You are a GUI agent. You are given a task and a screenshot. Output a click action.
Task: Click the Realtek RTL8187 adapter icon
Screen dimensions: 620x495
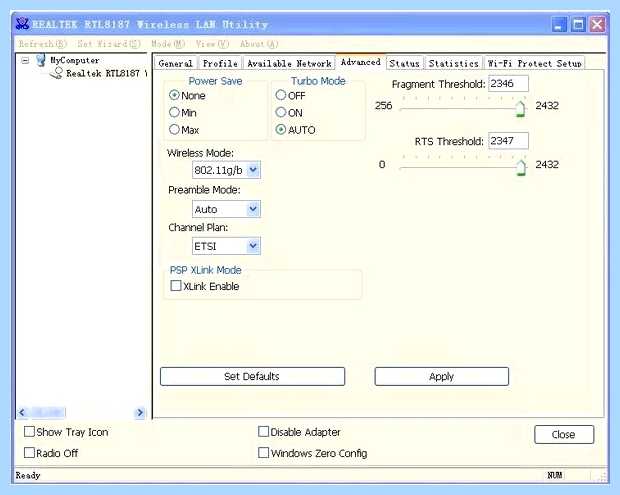[57, 73]
